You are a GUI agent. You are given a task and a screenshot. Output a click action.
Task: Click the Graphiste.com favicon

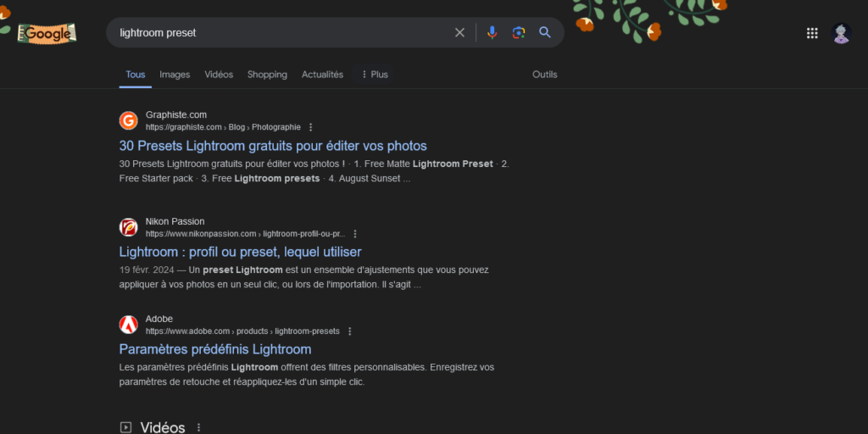(129, 120)
